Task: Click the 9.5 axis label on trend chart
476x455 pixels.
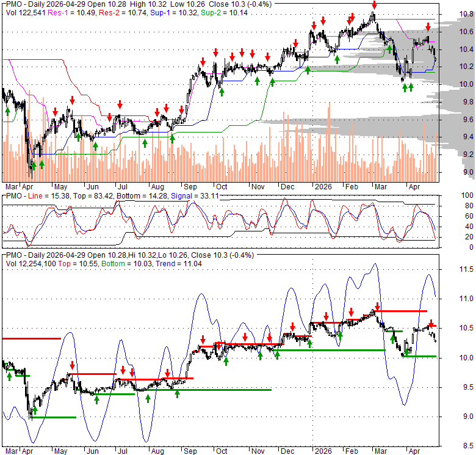Action: (x=468, y=387)
